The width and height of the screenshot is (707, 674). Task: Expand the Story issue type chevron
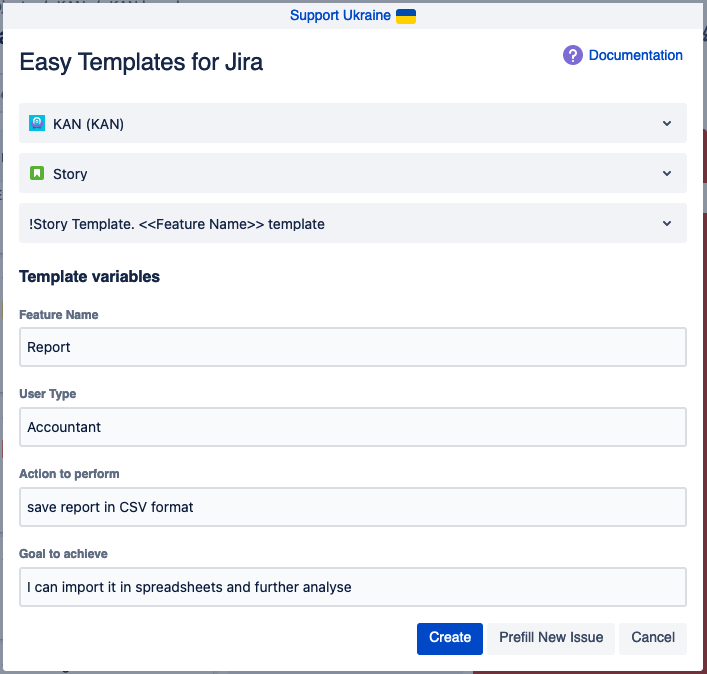pos(667,173)
